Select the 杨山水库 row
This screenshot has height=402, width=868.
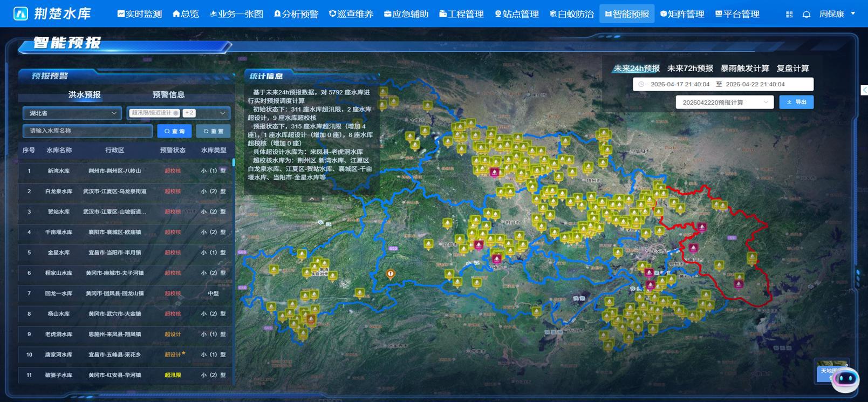coord(125,314)
